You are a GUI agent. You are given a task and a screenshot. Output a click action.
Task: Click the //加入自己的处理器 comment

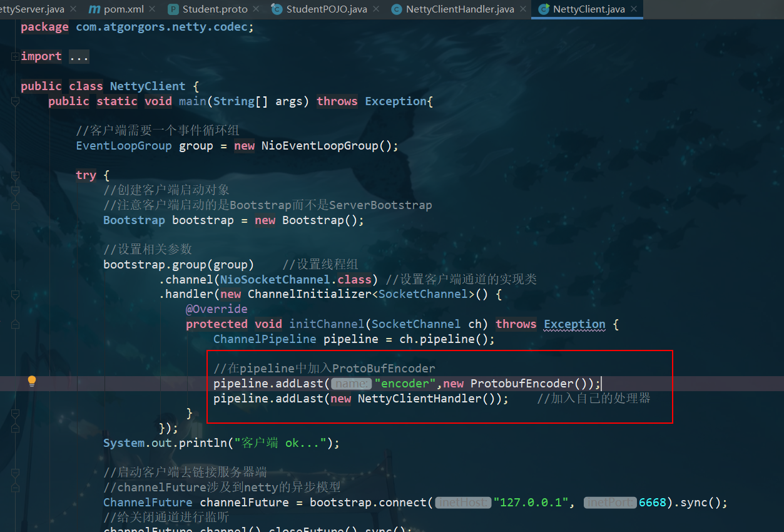tap(594, 399)
